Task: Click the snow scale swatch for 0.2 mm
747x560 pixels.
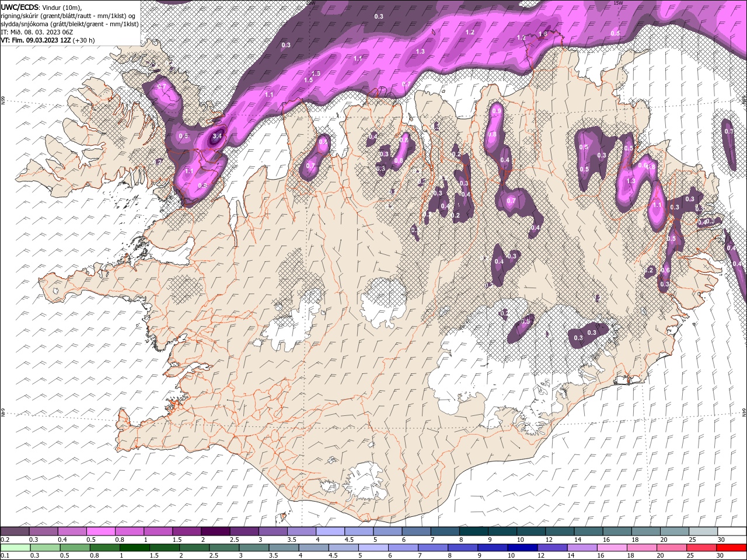Action: (x=15, y=531)
